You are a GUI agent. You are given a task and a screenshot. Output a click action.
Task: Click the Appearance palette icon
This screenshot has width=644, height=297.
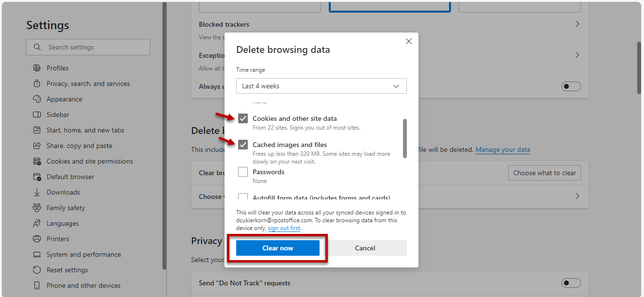pyautogui.click(x=37, y=99)
